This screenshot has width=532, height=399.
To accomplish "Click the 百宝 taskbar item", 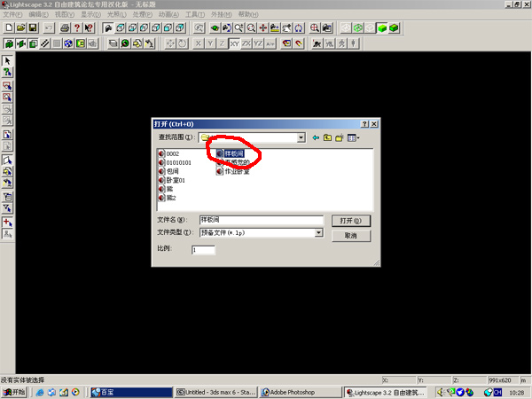I will click(131, 392).
